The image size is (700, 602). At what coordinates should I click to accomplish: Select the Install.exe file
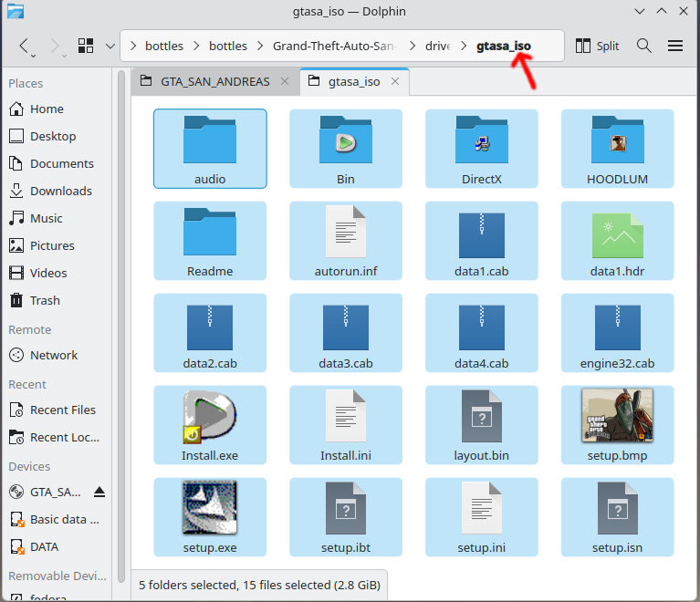210,425
